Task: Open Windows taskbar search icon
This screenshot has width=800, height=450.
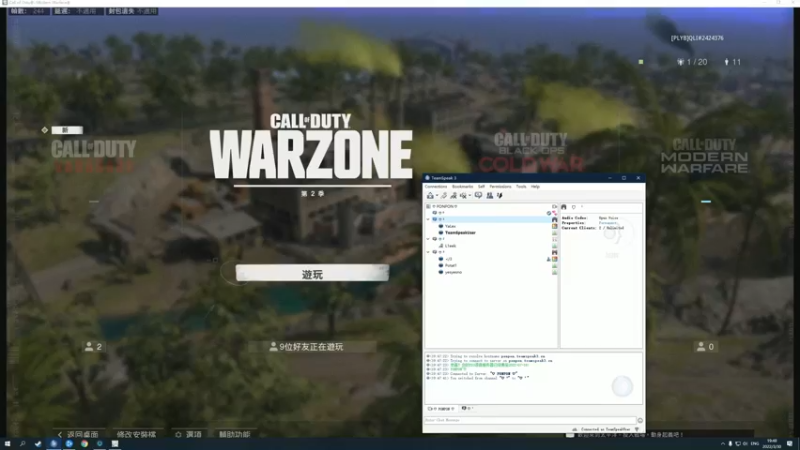Action: point(22,444)
